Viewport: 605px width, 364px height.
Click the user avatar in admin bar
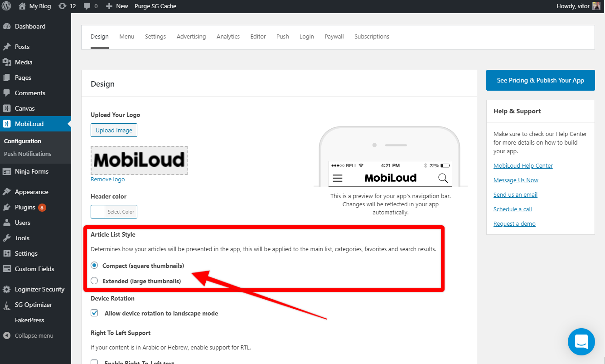(x=596, y=6)
